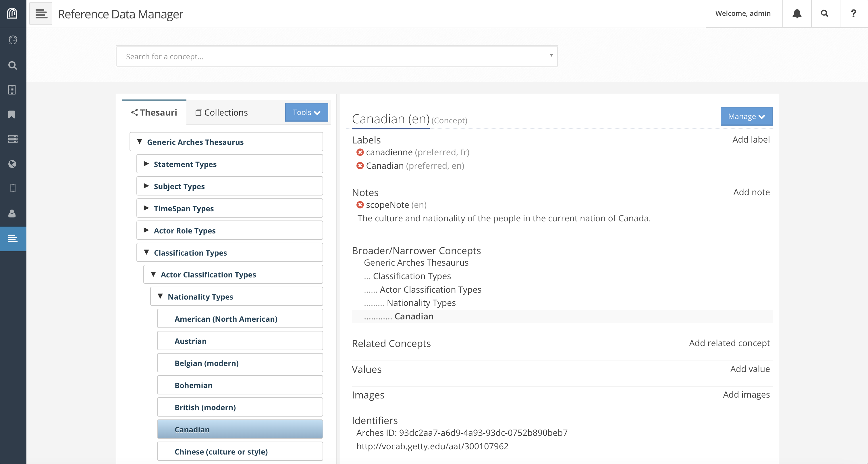The image size is (868, 464).
Task: Delete the canadienne French label
Action: pyautogui.click(x=360, y=152)
